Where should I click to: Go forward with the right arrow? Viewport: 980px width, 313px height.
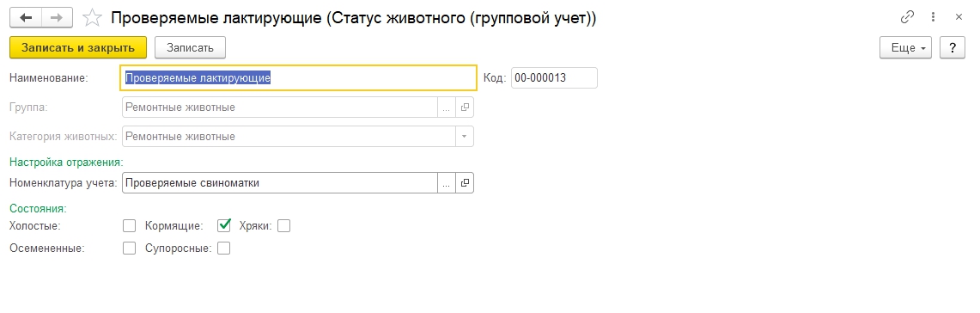(57, 17)
